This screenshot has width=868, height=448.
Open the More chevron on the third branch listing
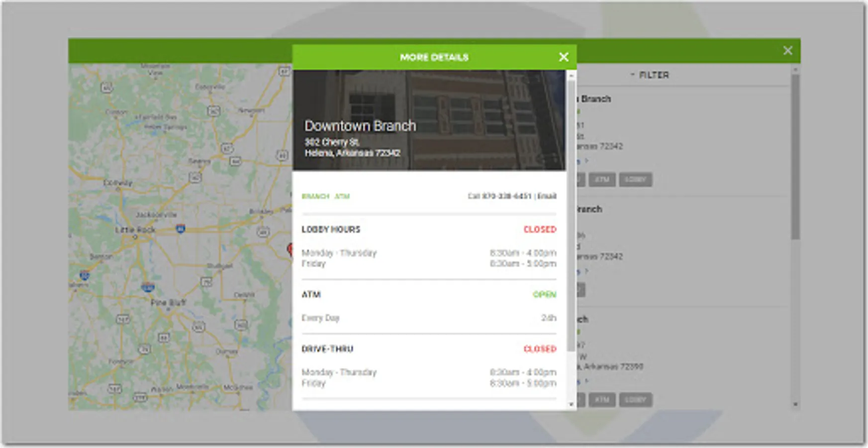point(586,381)
